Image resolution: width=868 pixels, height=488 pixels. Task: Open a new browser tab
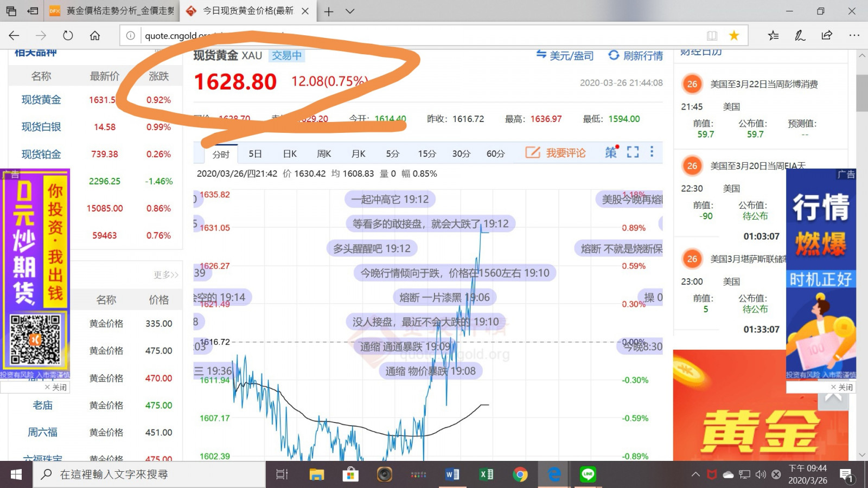[329, 11]
